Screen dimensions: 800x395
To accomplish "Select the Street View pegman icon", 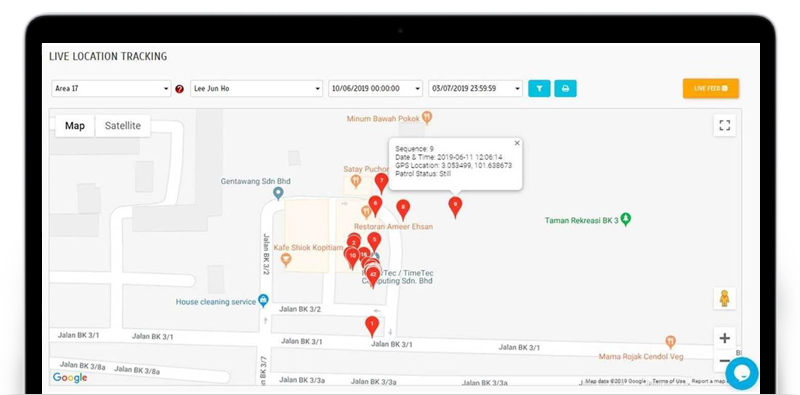I will pyautogui.click(x=724, y=298).
